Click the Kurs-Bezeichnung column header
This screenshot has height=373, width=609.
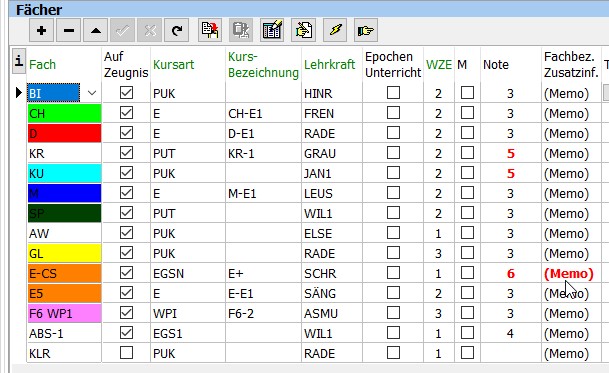tap(263, 64)
